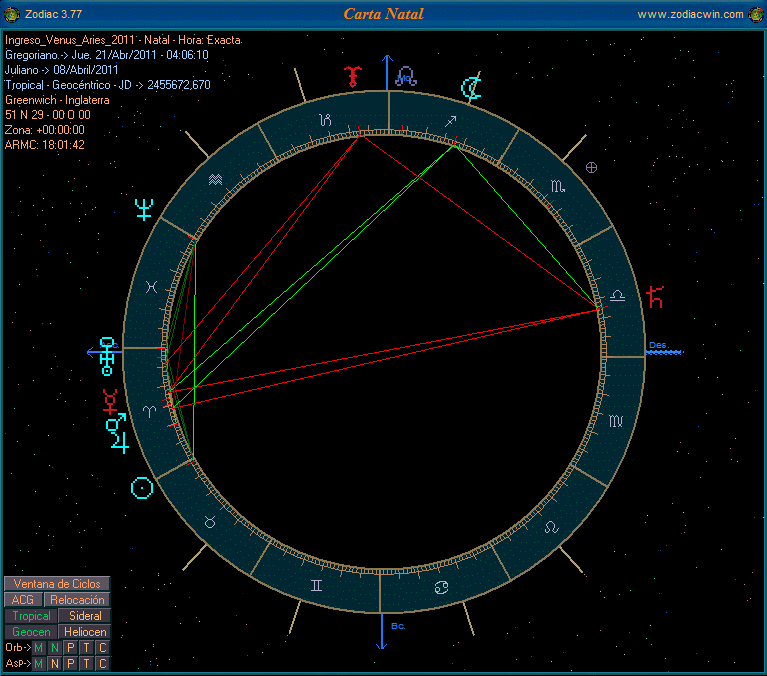This screenshot has width=767, height=676.
Task: Enable the Tropical zodiac mode
Action: click(x=31, y=616)
